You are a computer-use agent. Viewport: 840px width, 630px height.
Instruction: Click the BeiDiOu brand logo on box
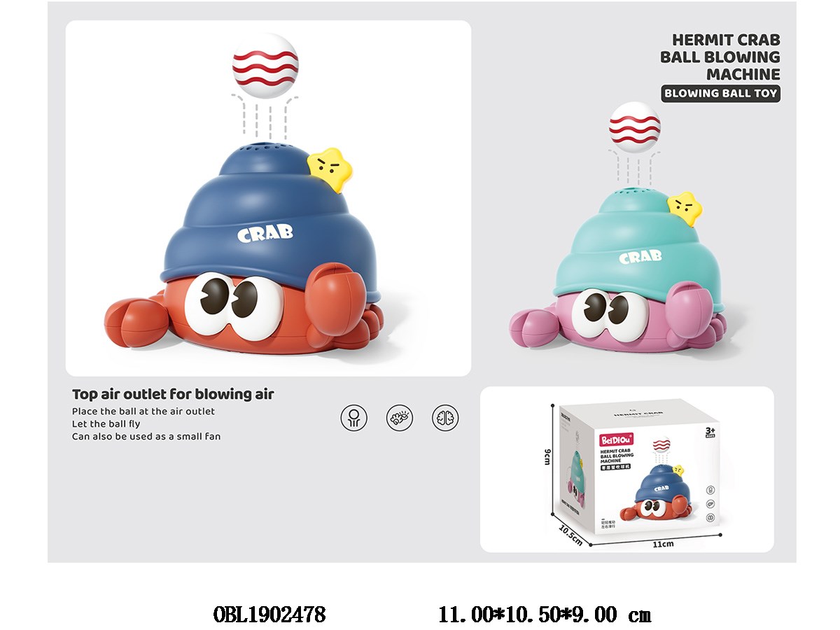[x=615, y=441]
